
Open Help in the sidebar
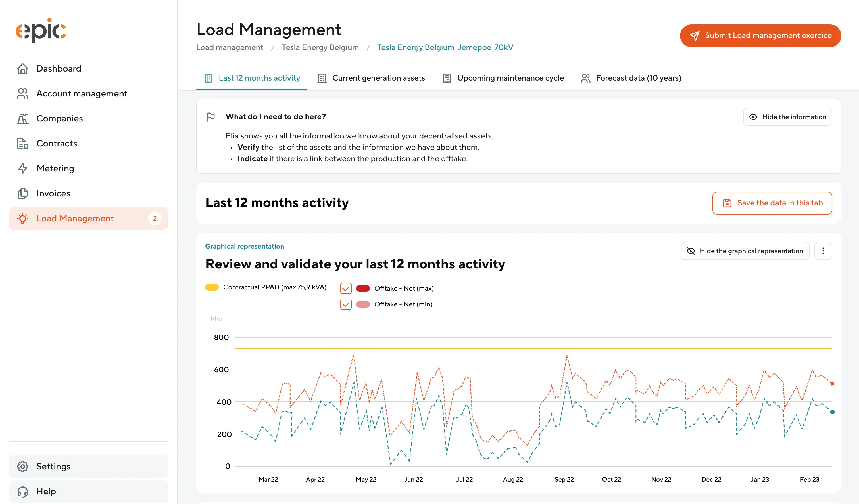(x=89, y=492)
